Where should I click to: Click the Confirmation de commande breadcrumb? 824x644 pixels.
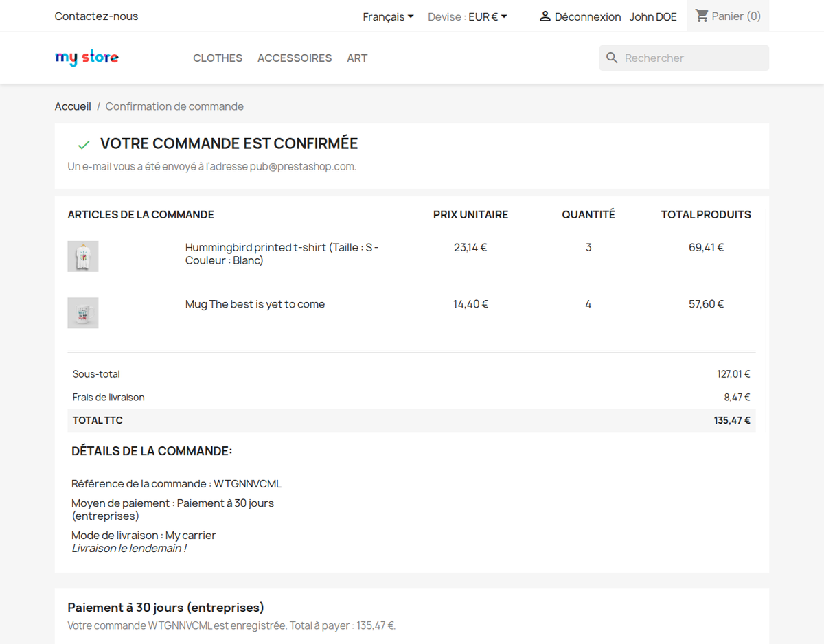click(x=174, y=106)
